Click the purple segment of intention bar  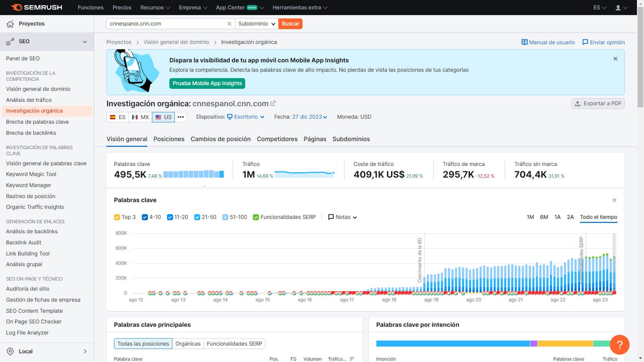pos(534,344)
